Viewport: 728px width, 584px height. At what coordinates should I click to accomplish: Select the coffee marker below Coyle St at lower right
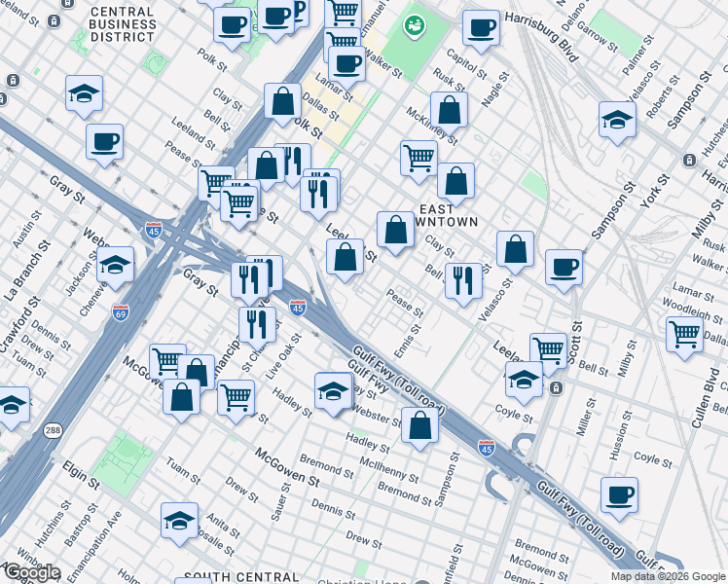619,497
